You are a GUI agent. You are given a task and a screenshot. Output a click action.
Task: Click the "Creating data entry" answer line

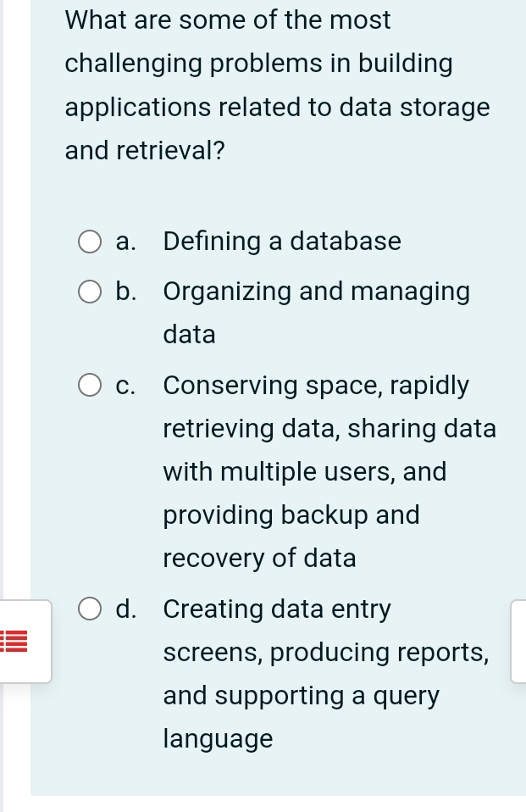point(277,609)
